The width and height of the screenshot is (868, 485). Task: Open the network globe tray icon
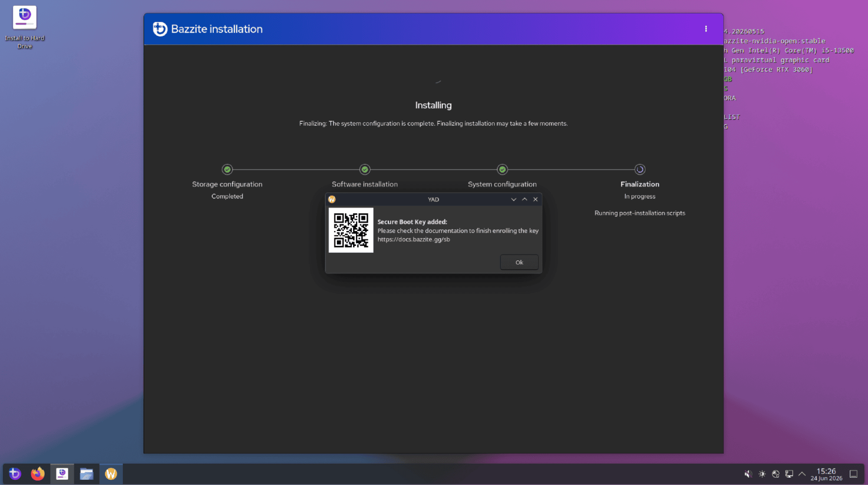click(776, 474)
